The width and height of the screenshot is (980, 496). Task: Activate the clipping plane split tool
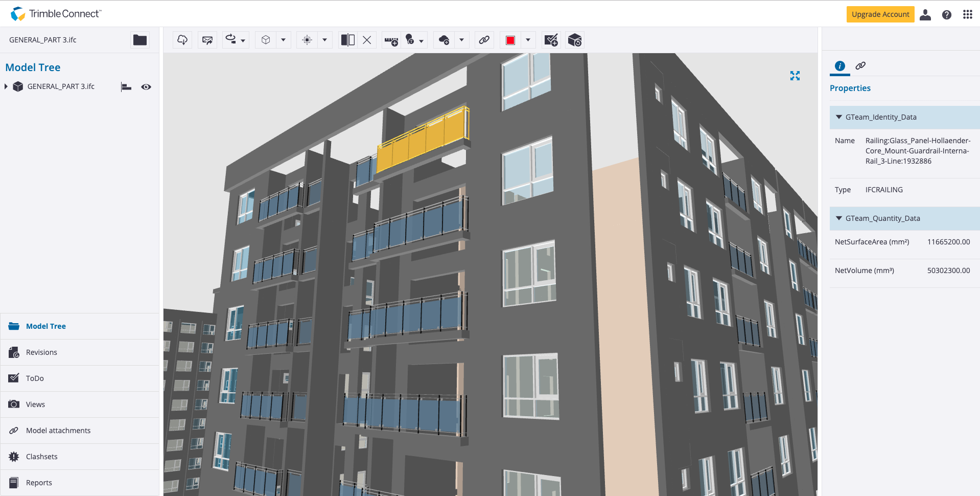click(347, 40)
